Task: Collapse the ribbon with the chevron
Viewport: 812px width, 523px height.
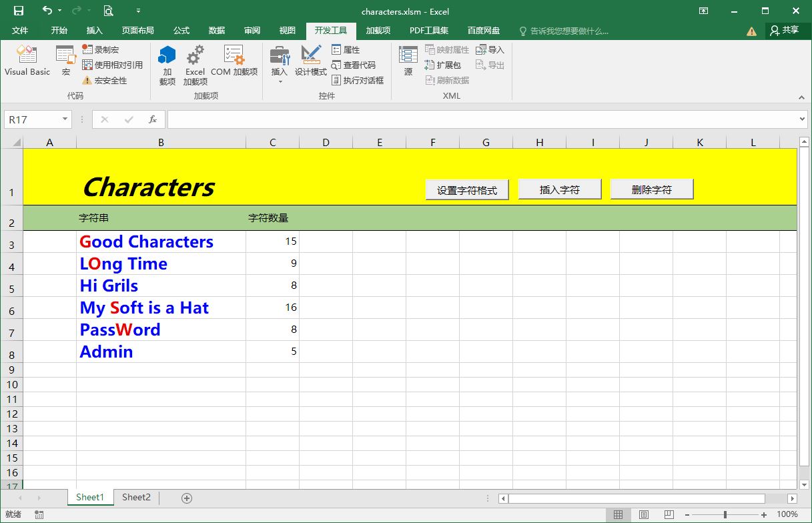Action: point(801,97)
